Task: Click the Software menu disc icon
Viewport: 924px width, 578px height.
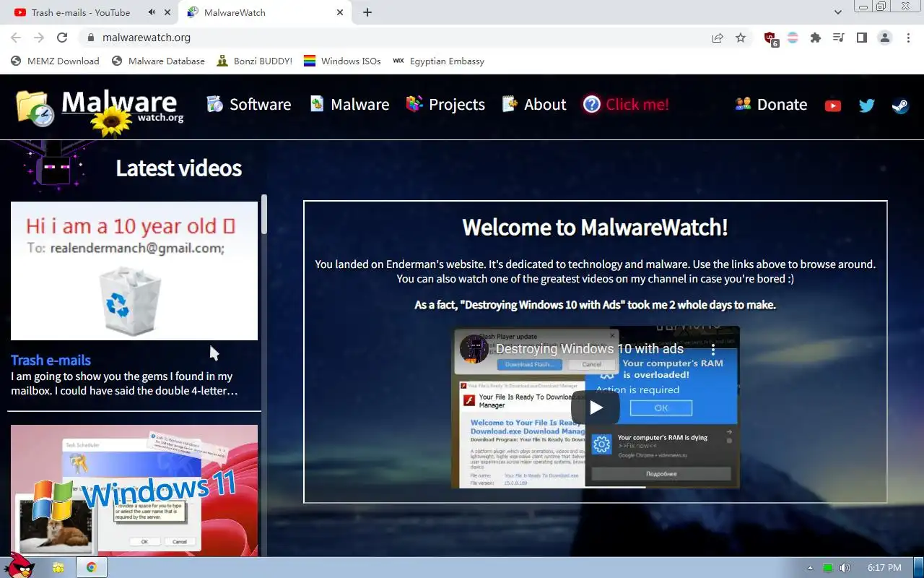Action: click(x=214, y=105)
